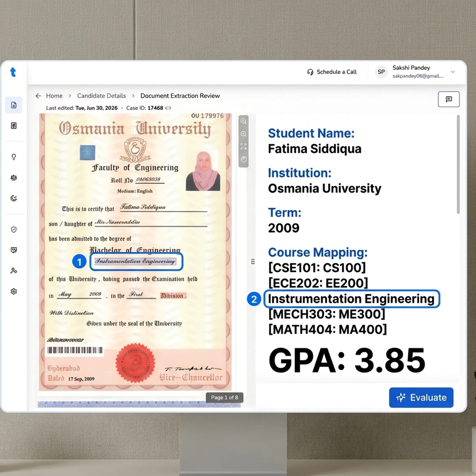Zoom in on the document viewer
The width and height of the screenshot is (476, 476).
click(x=244, y=121)
